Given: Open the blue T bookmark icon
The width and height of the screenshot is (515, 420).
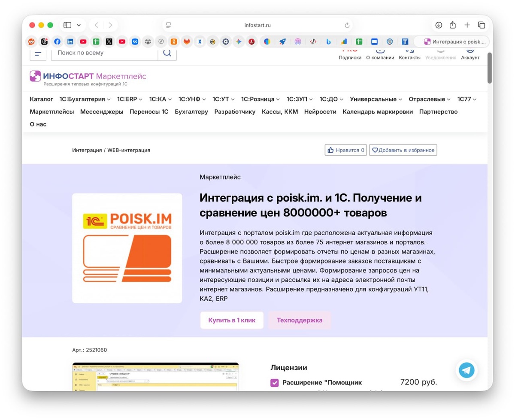Looking at the screenshot, I should (x=405, y=42).
